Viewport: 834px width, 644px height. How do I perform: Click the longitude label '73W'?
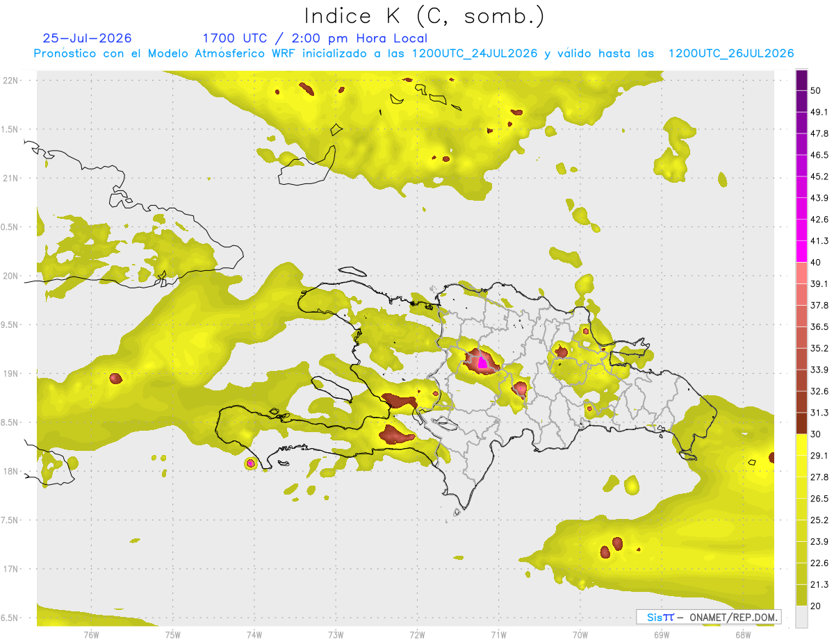click(x=336, y=635)
